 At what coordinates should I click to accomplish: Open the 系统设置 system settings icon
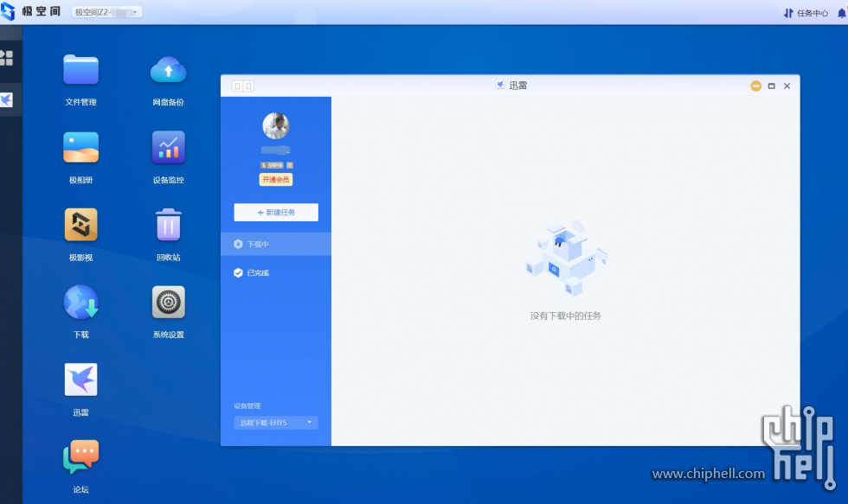[168, 303]
